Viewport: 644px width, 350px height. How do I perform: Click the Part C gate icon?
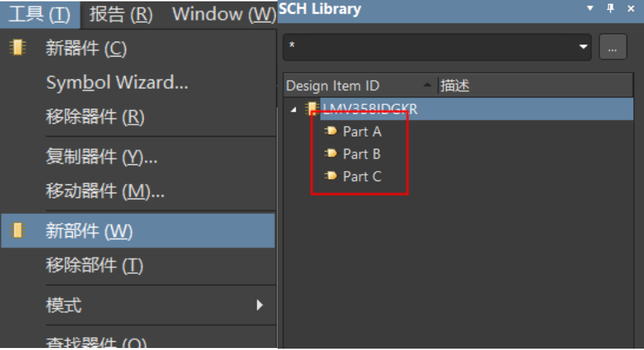331,176
